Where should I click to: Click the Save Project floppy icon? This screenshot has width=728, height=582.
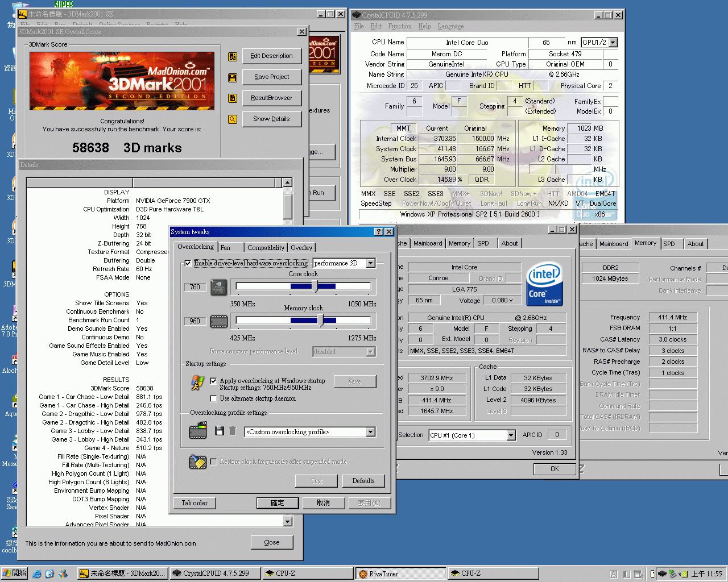tap(233, 77)
